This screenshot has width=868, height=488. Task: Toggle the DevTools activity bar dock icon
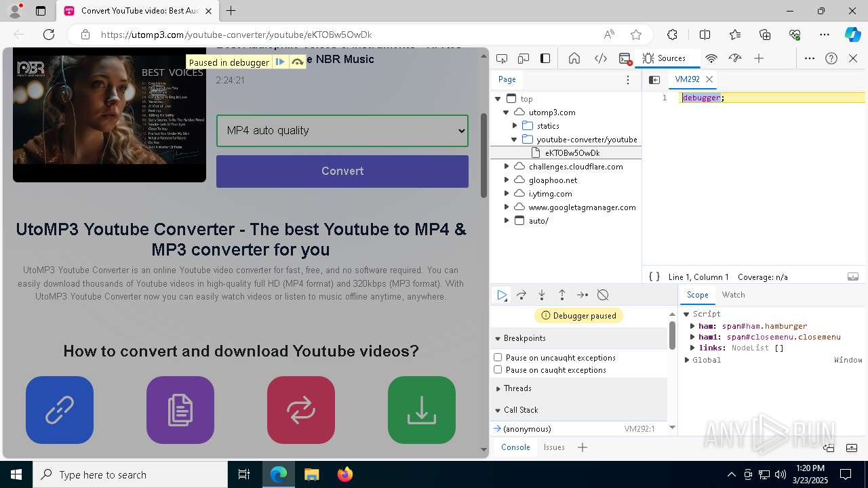coord(545,58)
